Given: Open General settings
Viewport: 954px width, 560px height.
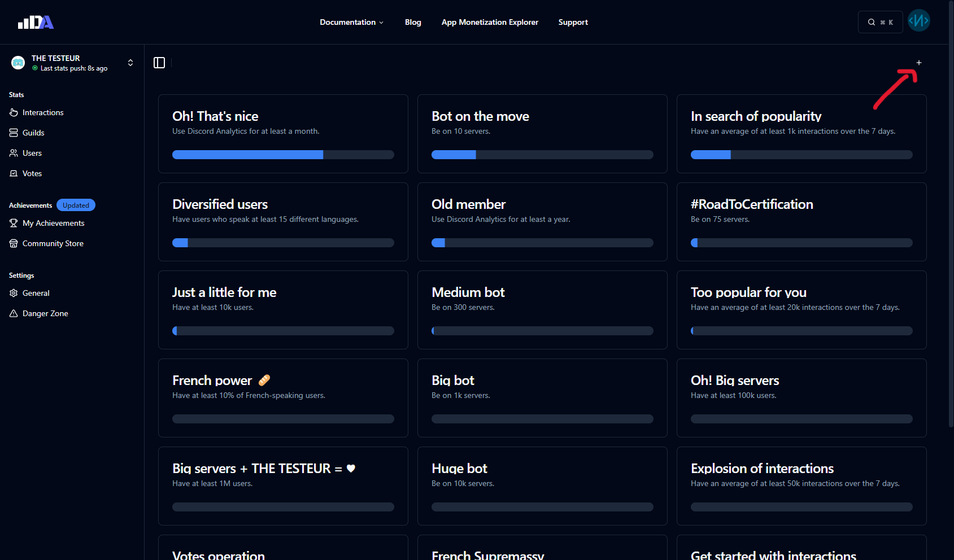Looking at the screenshot, I should [x=36, y=293].
